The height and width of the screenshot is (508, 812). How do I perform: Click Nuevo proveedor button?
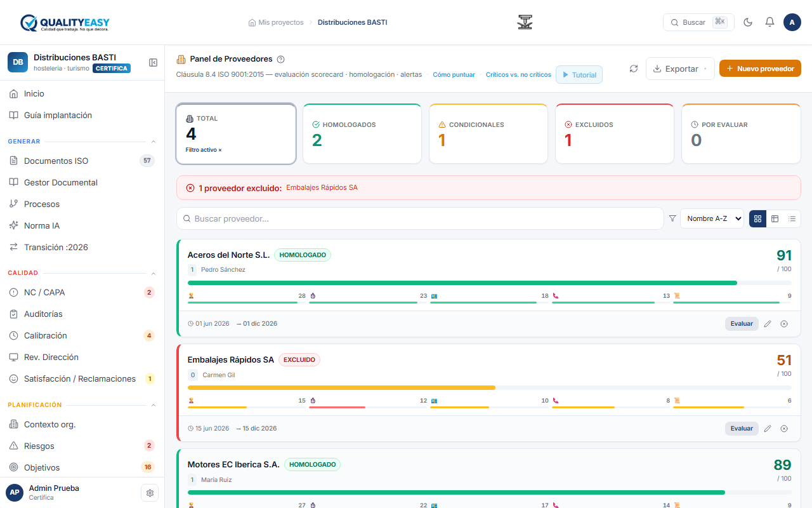760,69
